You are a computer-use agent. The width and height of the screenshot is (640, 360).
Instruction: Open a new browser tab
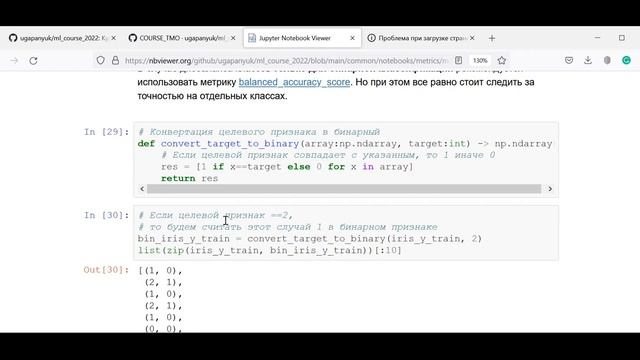(x=492, y=38)
